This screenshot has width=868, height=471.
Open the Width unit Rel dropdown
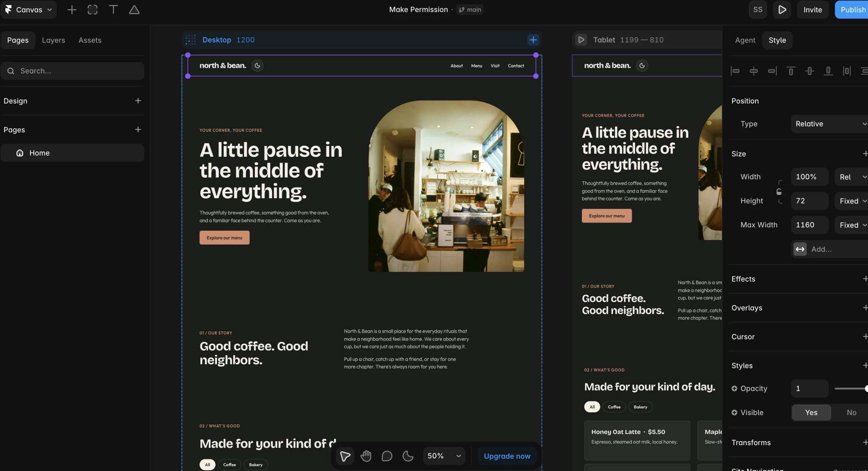(851, 177)
